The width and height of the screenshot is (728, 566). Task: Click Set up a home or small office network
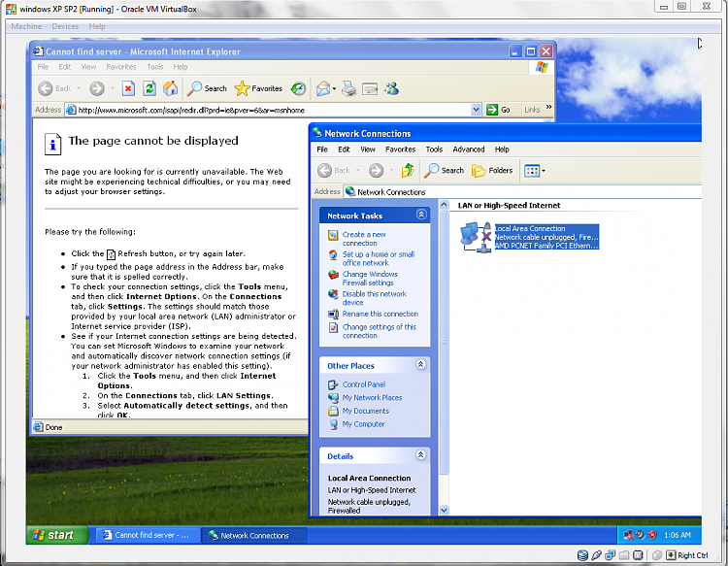(379, 258)
